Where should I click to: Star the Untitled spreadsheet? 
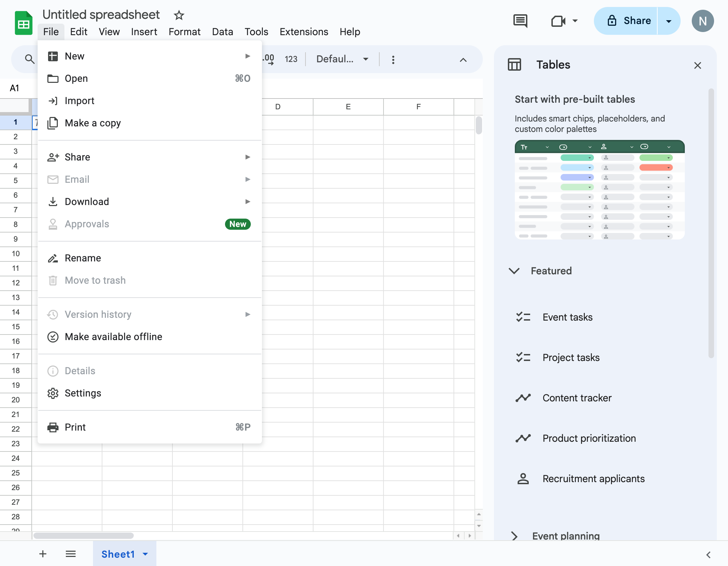179,15
